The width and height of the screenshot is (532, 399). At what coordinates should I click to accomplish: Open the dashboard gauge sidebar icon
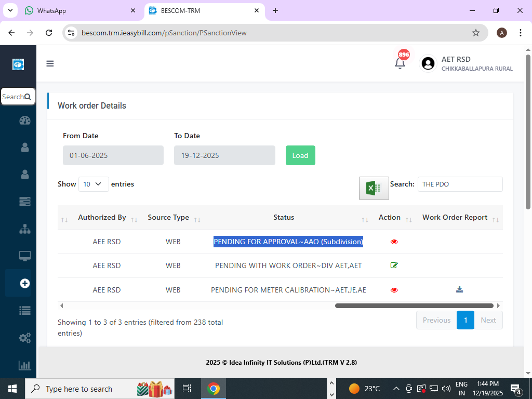[25, 121]
